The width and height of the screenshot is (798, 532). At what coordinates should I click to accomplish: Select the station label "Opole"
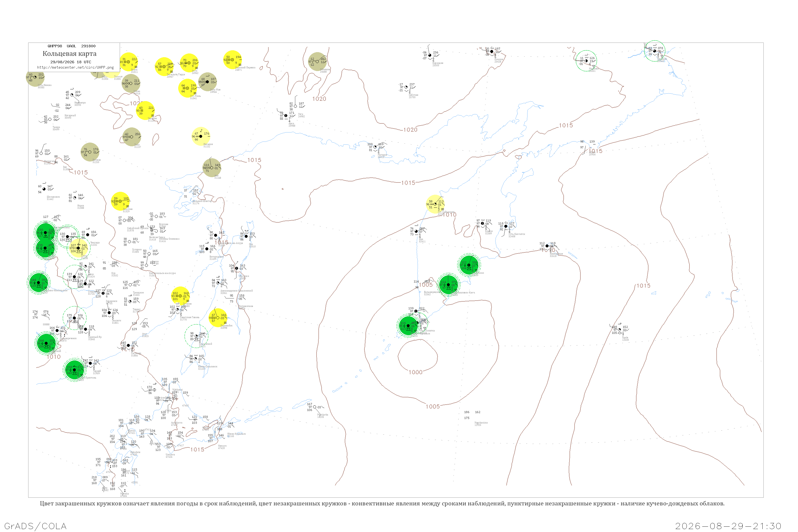pyautogui.click(x=625, y=337)
